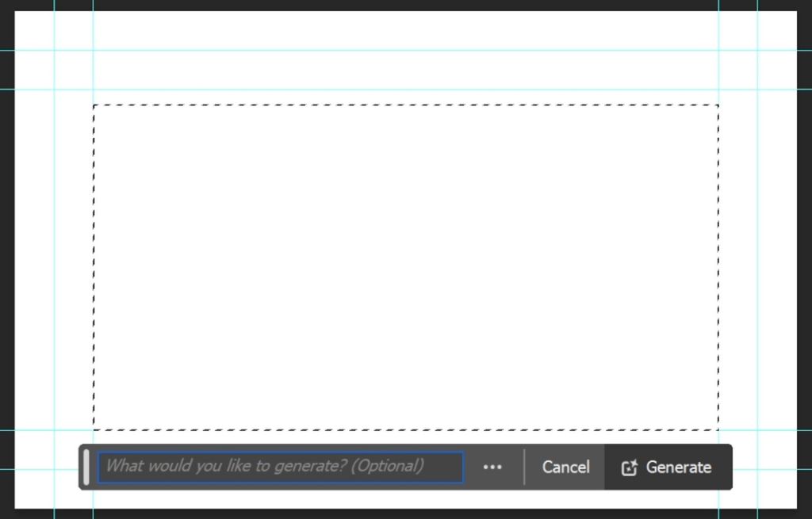Click the dark pasteboard outside the canvas
Screen dimensions: 812x519
[x=6, y=259]
